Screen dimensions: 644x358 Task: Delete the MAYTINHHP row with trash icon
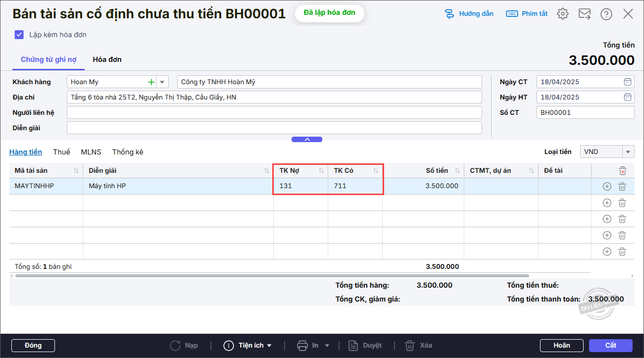point(622,187)
